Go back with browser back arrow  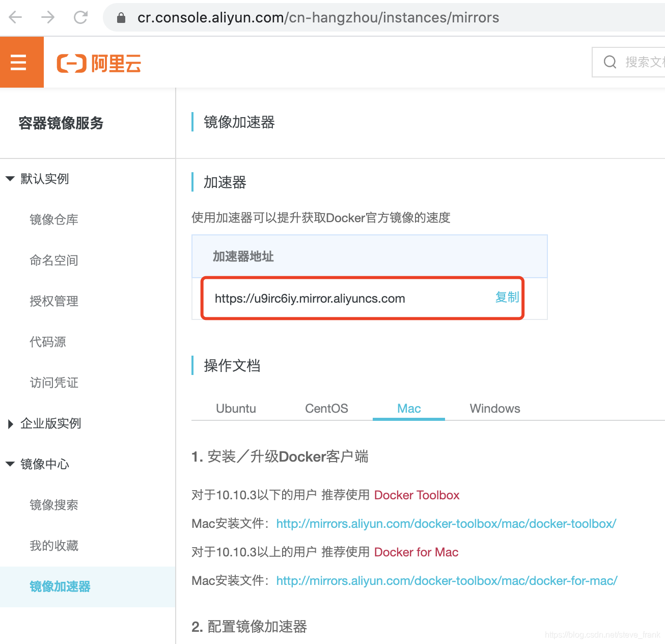coord(16,17)
